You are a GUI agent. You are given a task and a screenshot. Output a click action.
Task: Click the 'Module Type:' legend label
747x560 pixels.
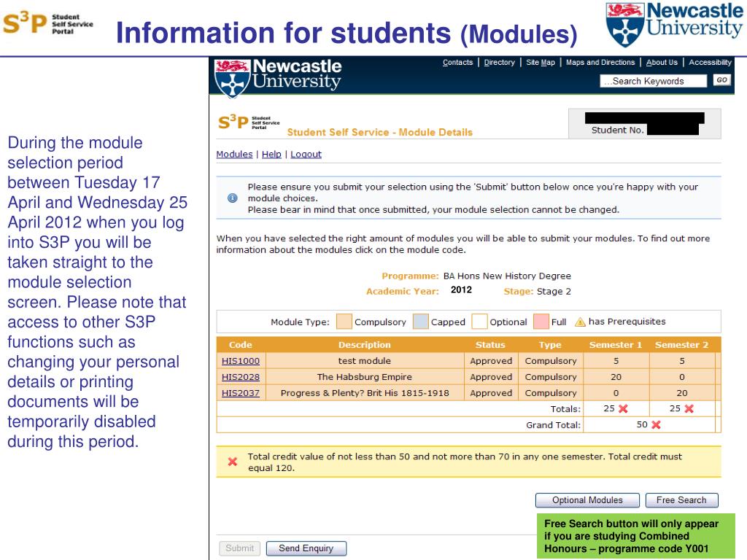pos(300,322)
